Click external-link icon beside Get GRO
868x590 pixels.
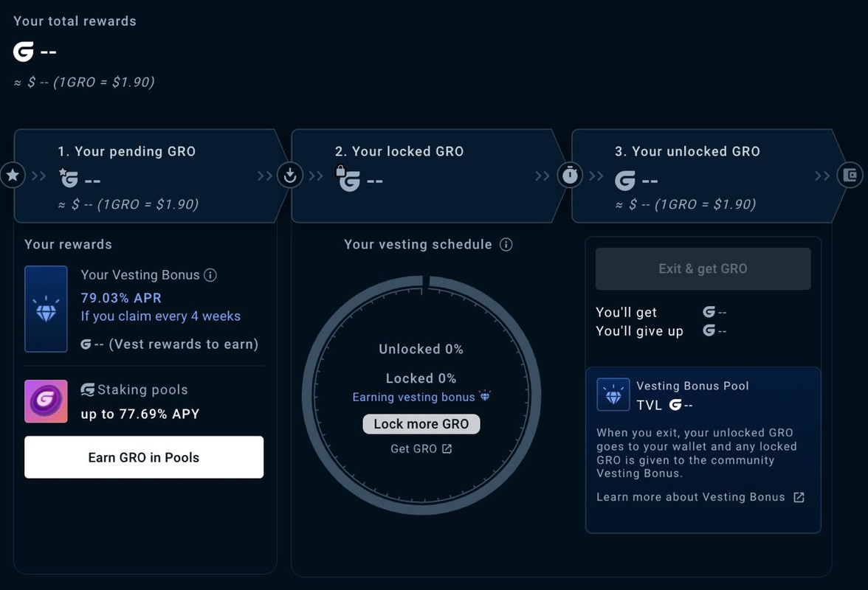click(447, 448)
